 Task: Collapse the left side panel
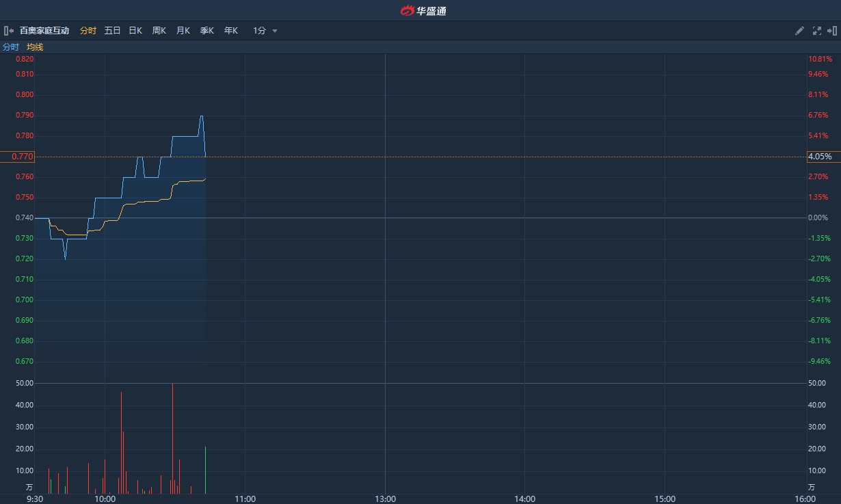(x=8, y=30)
